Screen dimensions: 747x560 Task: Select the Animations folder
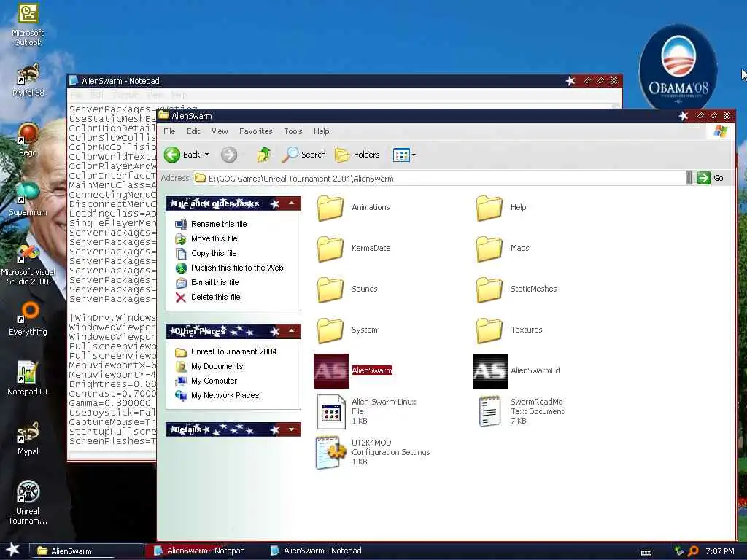tap(354, 207)
